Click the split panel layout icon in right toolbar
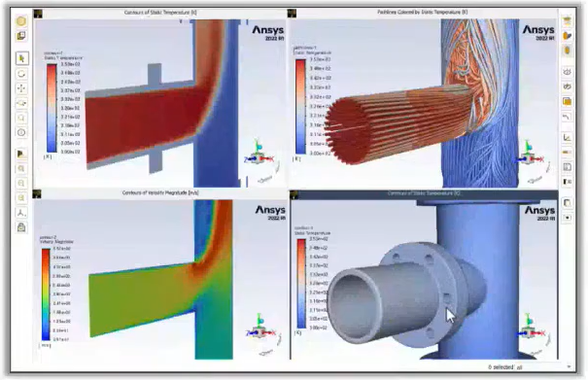Screen dimensions: 588x380 (567, 167)
